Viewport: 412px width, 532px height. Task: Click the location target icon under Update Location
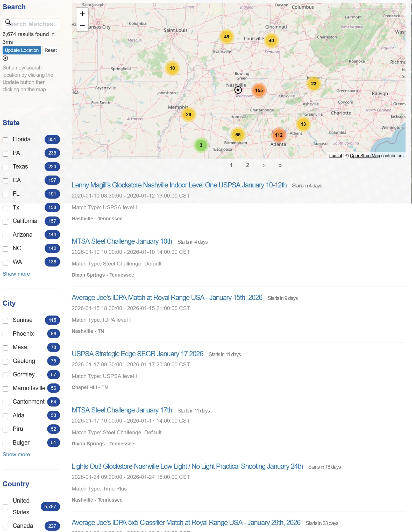click(x=5, y=58)
